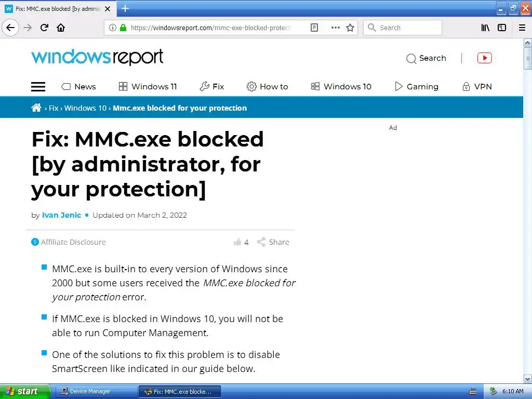This screenshot has width=532, height=399.
Task: Bookmark this page with the star
Action: pyautogui.click(x=350, y=28)
